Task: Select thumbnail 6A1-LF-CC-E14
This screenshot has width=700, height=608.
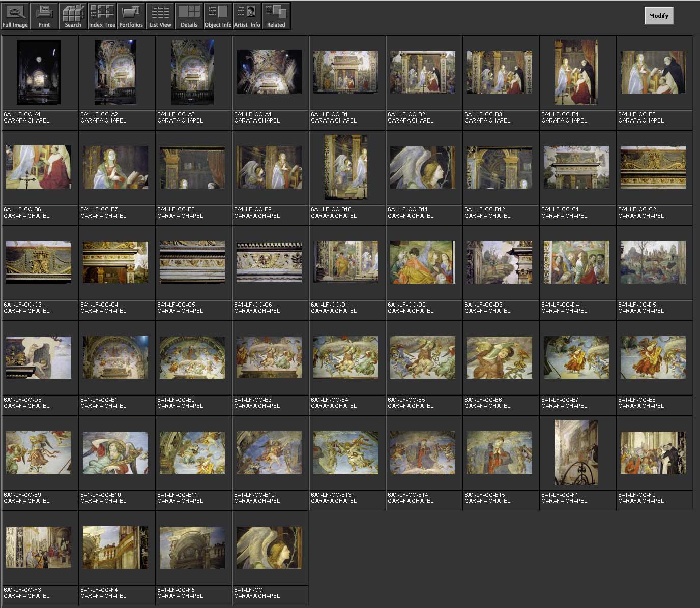Action: click(423, 452)
